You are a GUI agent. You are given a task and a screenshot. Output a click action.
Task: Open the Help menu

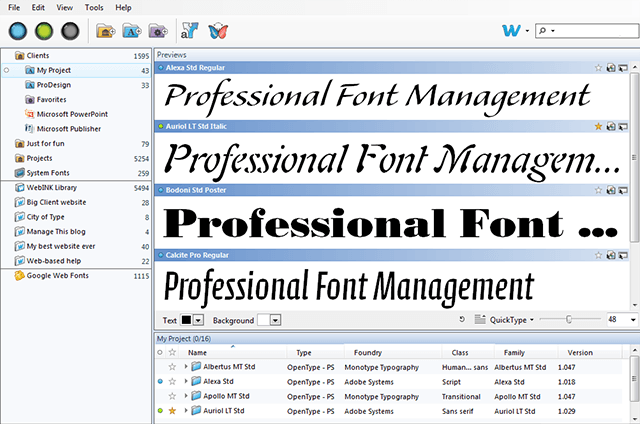click(123, 7)
